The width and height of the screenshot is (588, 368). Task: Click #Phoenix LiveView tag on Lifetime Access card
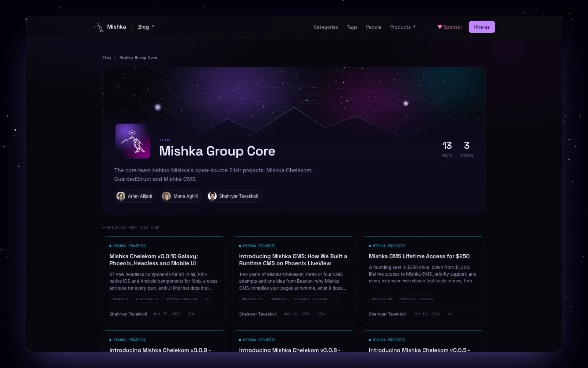[417, 299]
